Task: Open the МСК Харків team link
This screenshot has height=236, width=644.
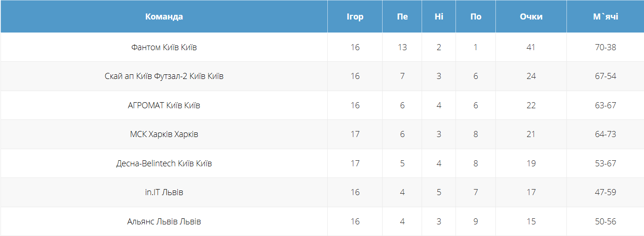Action: click(x=164, y=134)
